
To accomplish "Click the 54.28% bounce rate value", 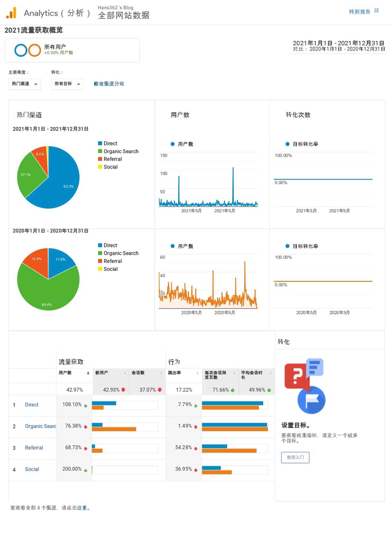I will (183, 448).
